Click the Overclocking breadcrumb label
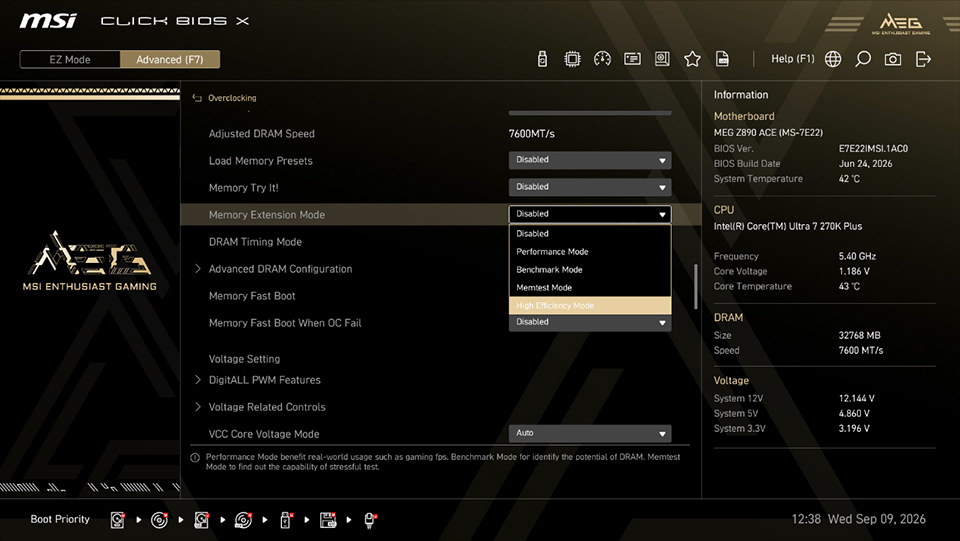This screenshot has width=960, height=541. click(232, 98)
